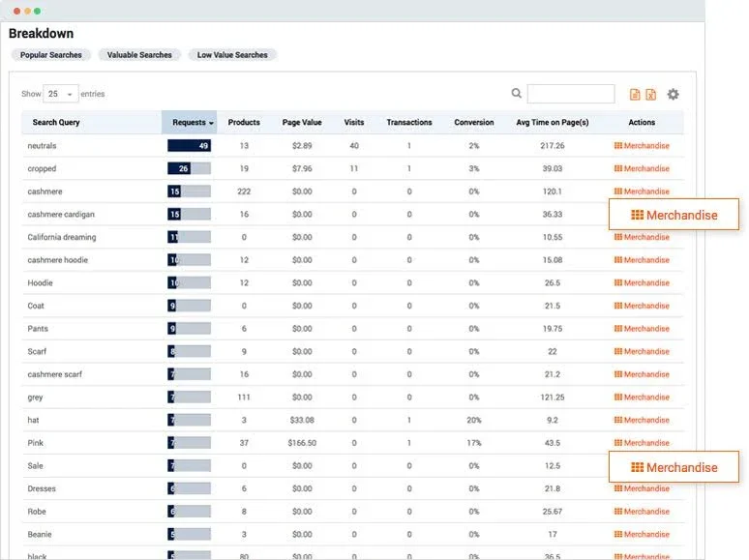This screenshot has height=560, width=749.
Task: Open Merchandise for Dresses row
Action: point(642,488)
